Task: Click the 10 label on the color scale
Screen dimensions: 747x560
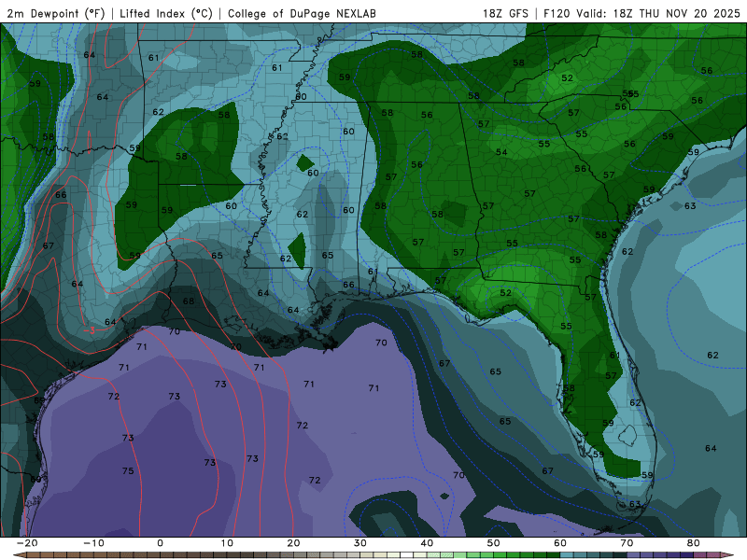Action: [x=227, y=543]
